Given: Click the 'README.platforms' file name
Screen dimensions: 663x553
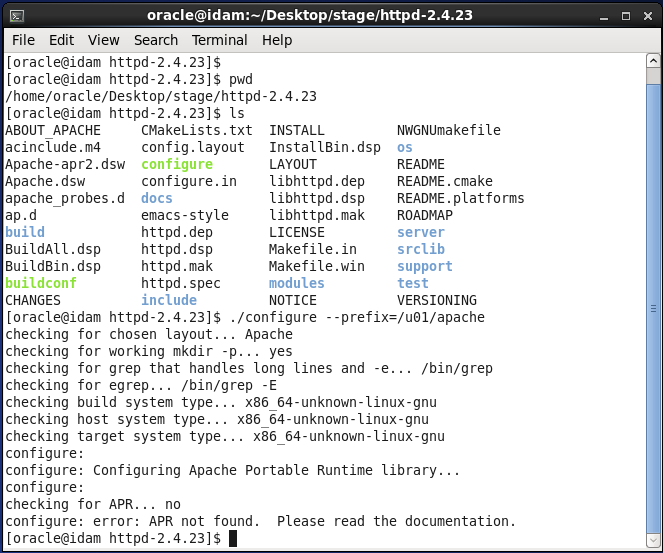Looking at the screenshot, I should click(x=460, y=198).
